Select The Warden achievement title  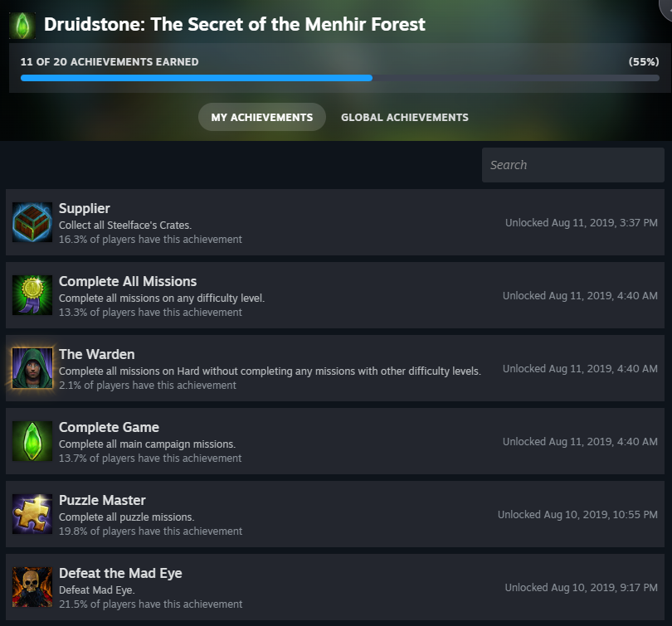click(97, 354)
